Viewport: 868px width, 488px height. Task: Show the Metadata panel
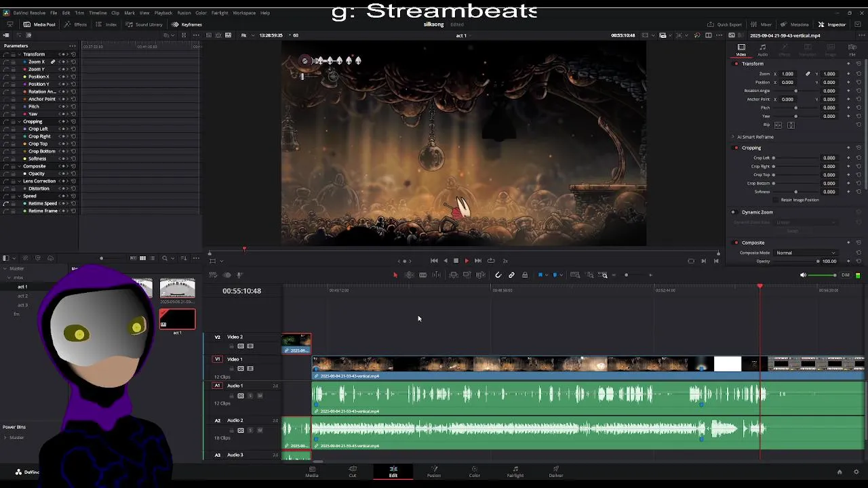coord(794,24)
